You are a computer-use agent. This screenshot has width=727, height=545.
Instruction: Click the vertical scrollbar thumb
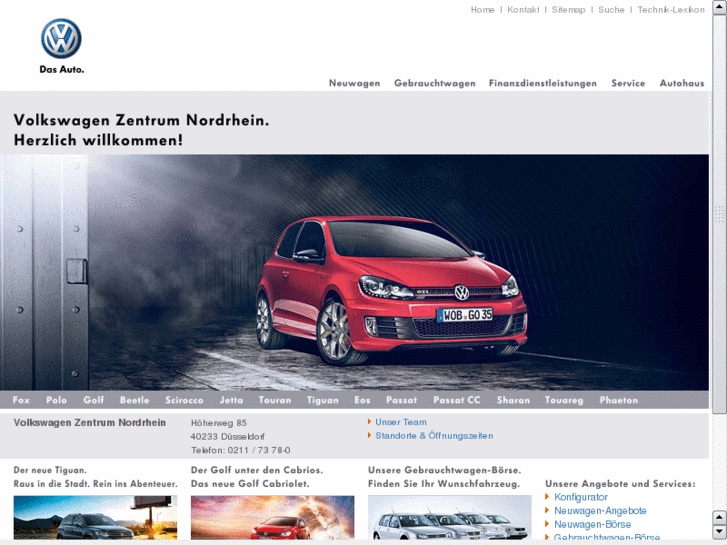[x=719, y=213]
